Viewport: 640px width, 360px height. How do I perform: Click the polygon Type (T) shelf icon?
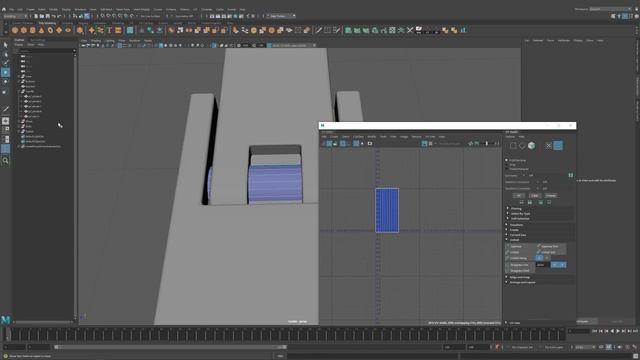pos(109,30)
